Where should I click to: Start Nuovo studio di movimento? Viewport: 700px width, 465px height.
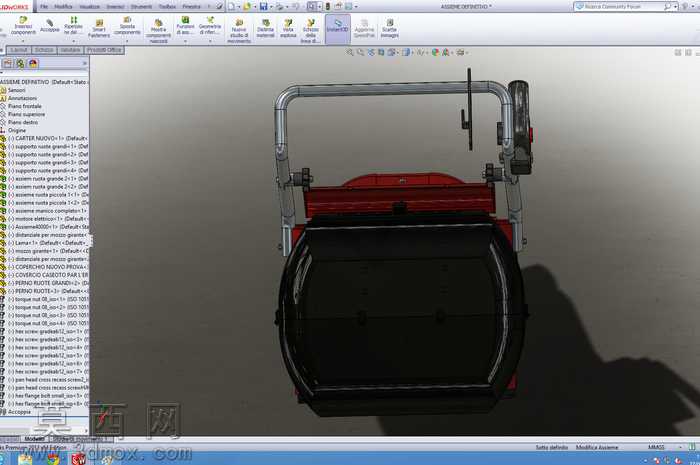(239, 31)
